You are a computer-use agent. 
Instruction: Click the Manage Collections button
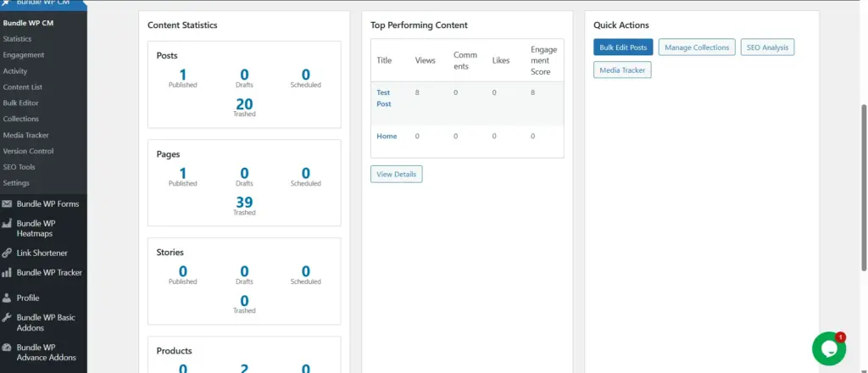pyautogui.click(x=696, y=47)
